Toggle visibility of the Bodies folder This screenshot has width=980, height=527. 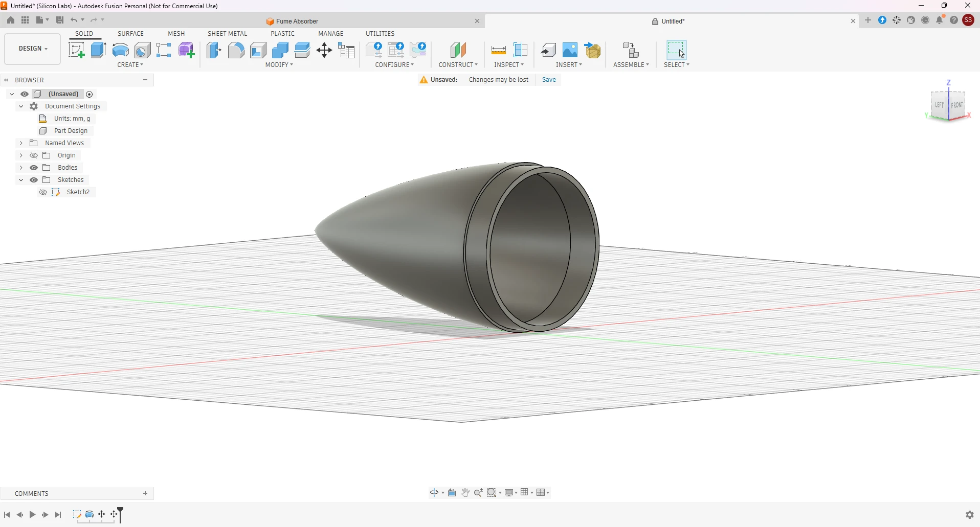click(34, 168)
